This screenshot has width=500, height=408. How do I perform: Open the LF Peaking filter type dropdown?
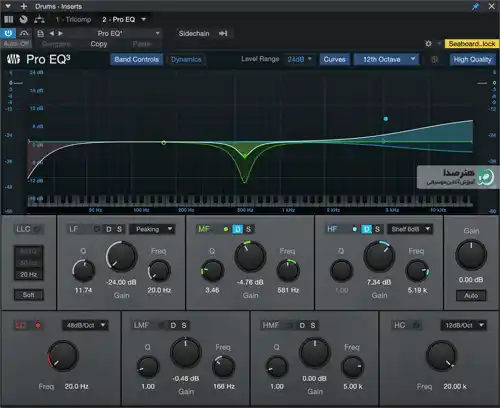[x=152, y=229]
